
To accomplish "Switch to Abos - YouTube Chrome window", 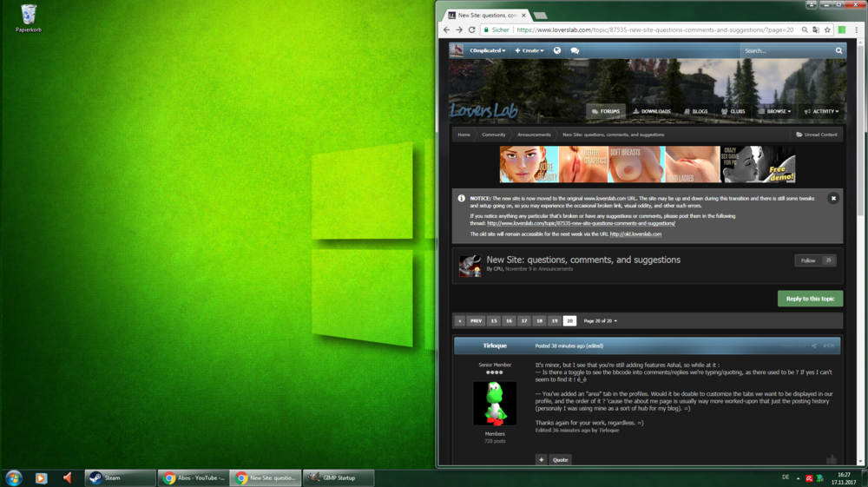I will click(x=194, y=477).
